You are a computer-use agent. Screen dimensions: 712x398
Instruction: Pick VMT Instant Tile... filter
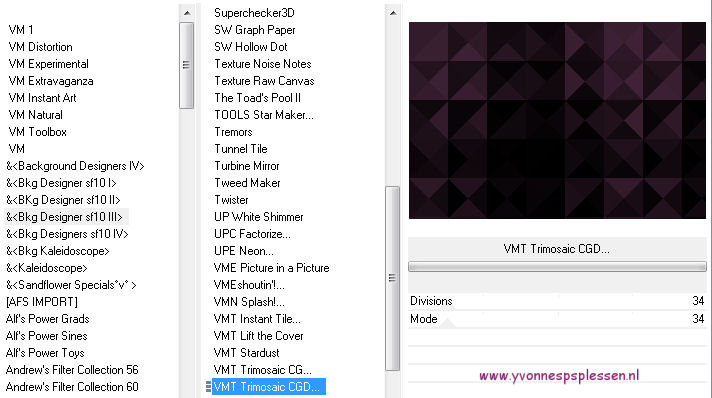click(x=257, y=319)
